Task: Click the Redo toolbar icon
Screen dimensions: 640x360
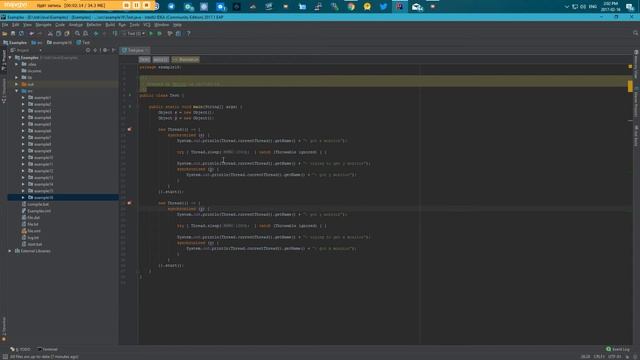Action: click(40, 33)
